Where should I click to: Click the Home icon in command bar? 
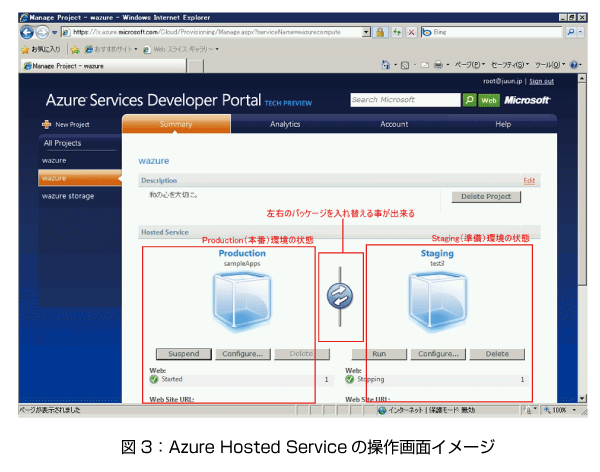point(386,65)
